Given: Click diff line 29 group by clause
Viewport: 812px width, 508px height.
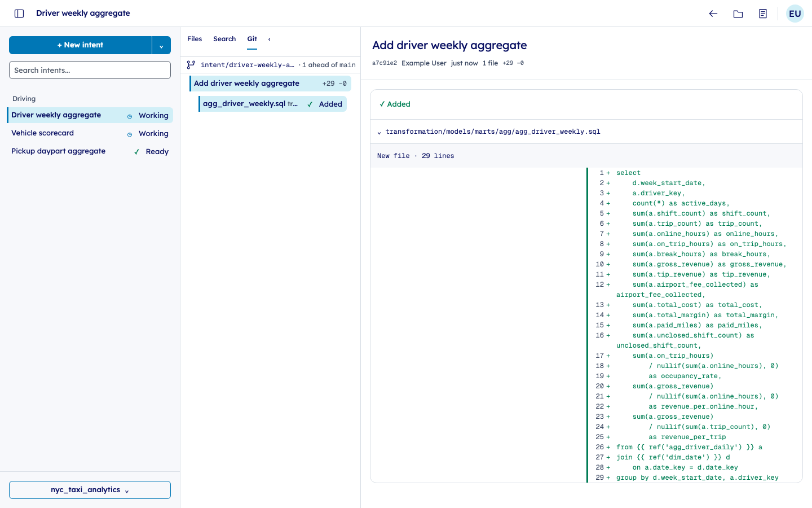Looking at the screenshot, I should point(695,478).
